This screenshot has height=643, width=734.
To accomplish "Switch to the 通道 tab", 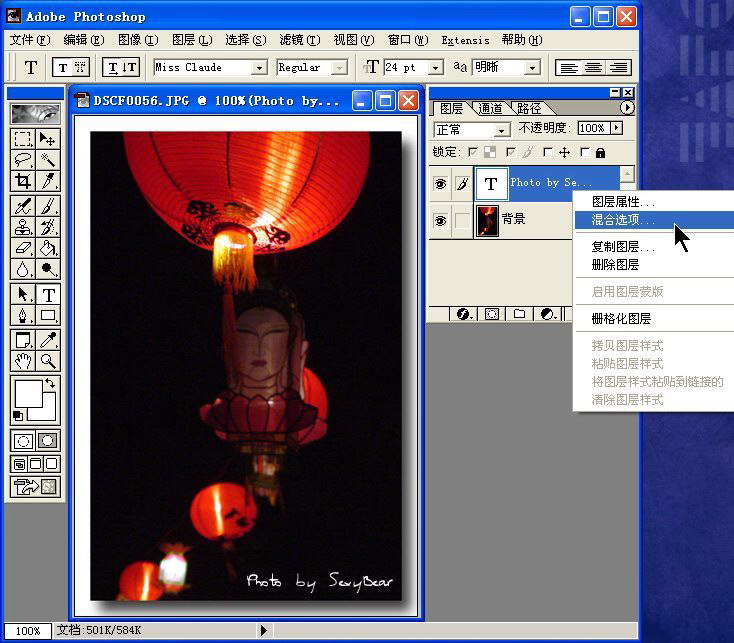I will 490,108.
